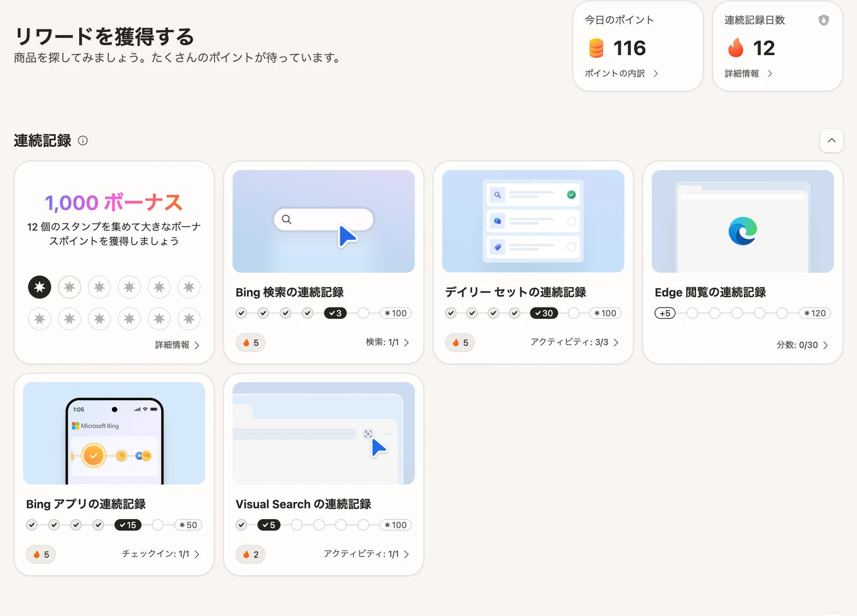Click the last stamp in the bottom row
The height and width of the screenshot is (616, 857).
[189, 319]
